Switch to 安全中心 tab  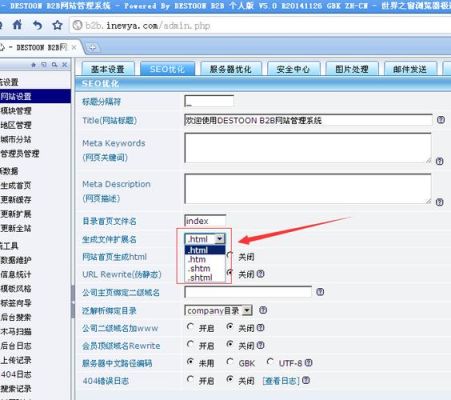coord(293,69)
